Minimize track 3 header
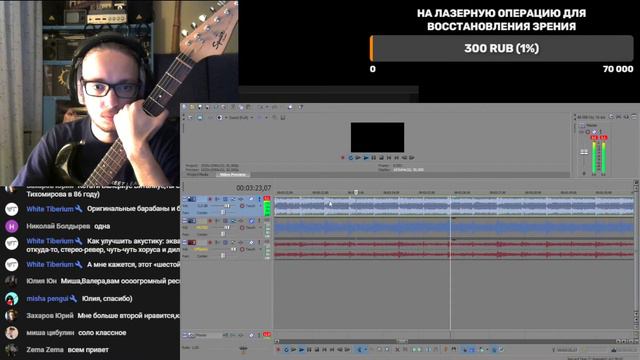Image resolution: width=640 pixels, height=360 pixels. coord(184,242)
